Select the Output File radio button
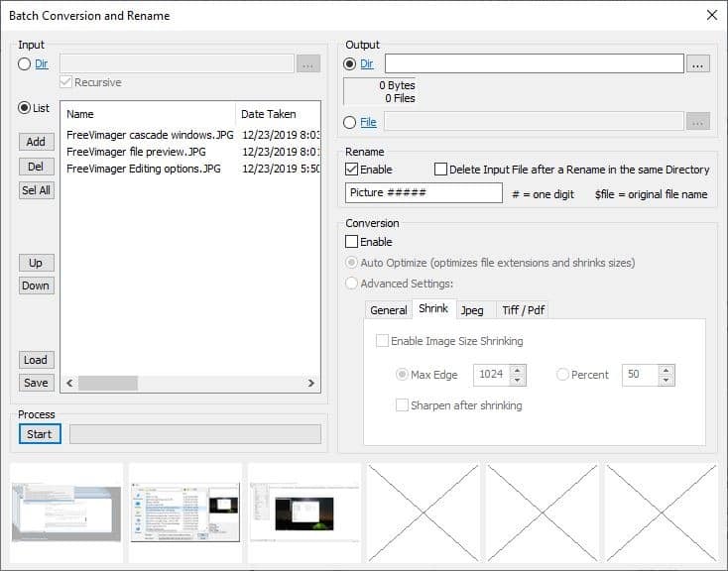728x571 pixels. click(x=349, y=123)
